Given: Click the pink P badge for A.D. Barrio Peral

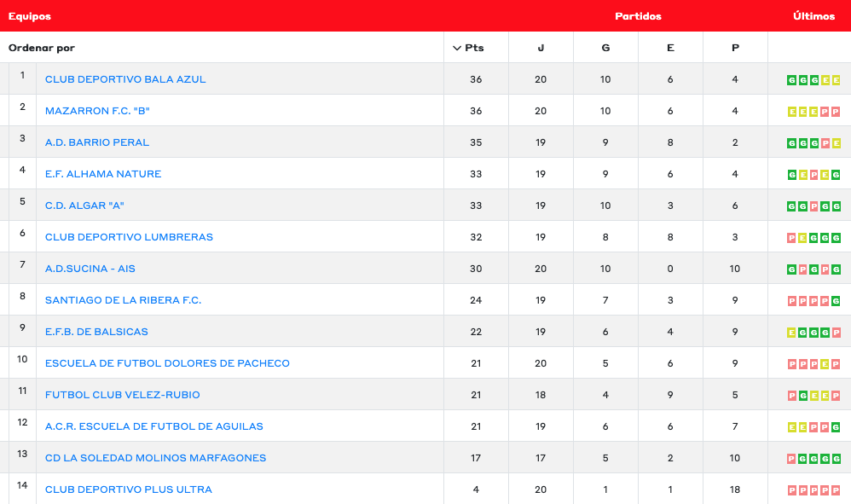Looking at the screenshot, I should coord(825,143).
